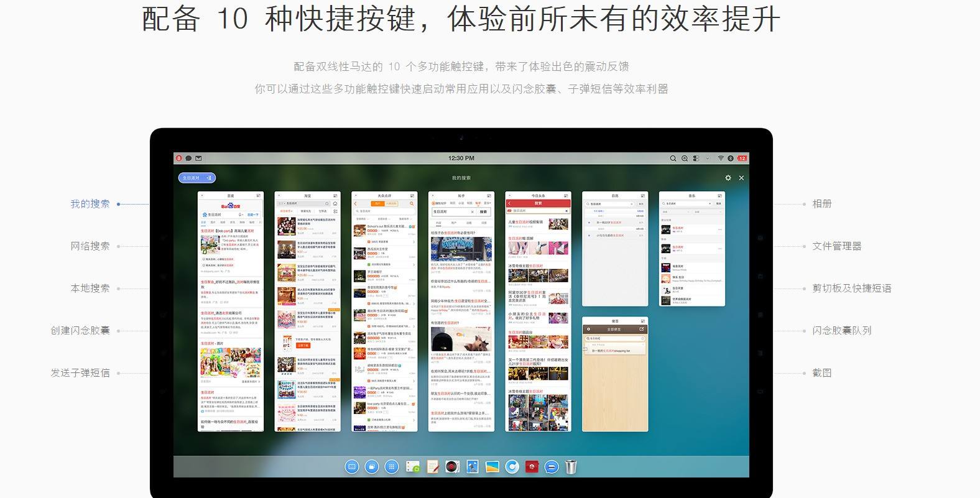Open the red square app dock icon
The height and width of the screenshot is (498, 980).
532,466
